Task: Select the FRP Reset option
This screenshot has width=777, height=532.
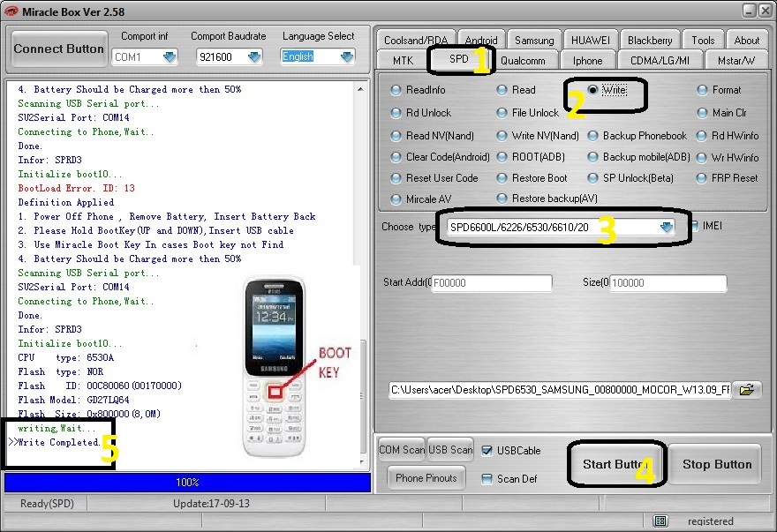Action: click(703, 178)
